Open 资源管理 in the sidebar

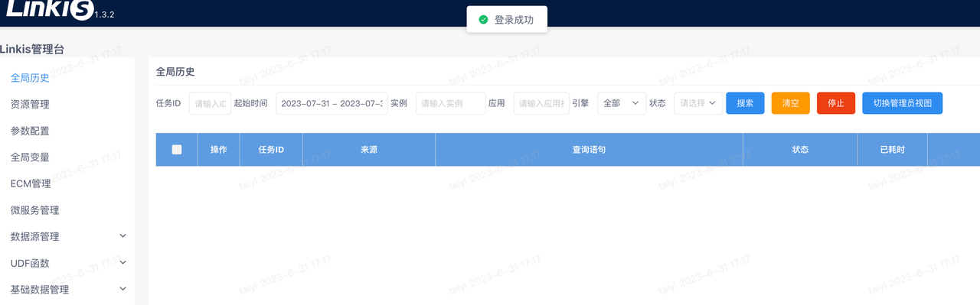(30, 104)
